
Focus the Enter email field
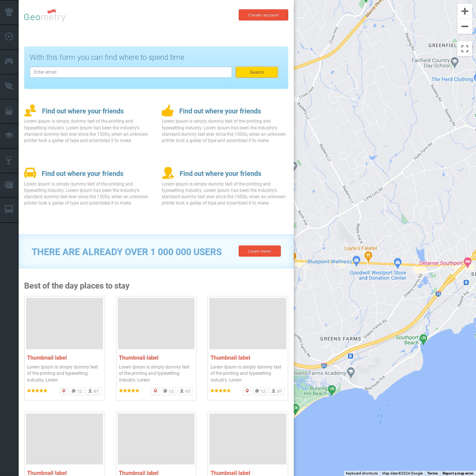coord(131,72)
